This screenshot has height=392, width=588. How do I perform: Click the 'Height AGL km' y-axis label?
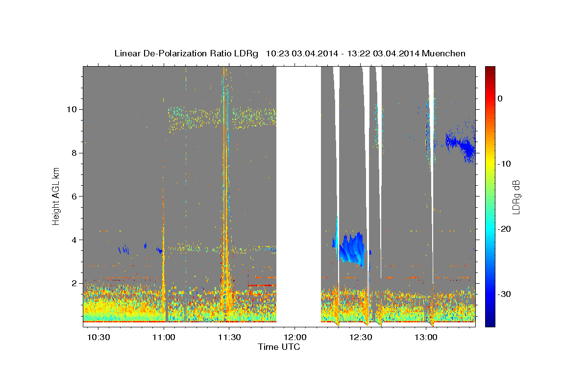[x=56, y=196]
